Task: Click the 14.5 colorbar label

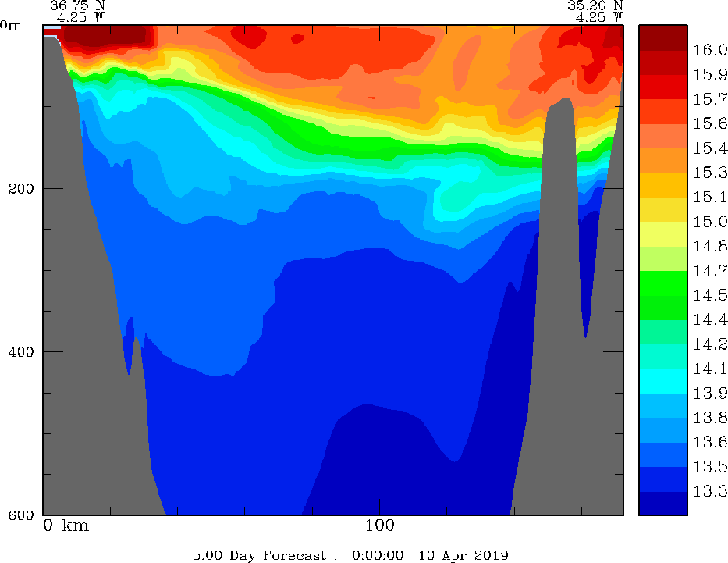Action: pyautogui.click(x=710, y=295)
